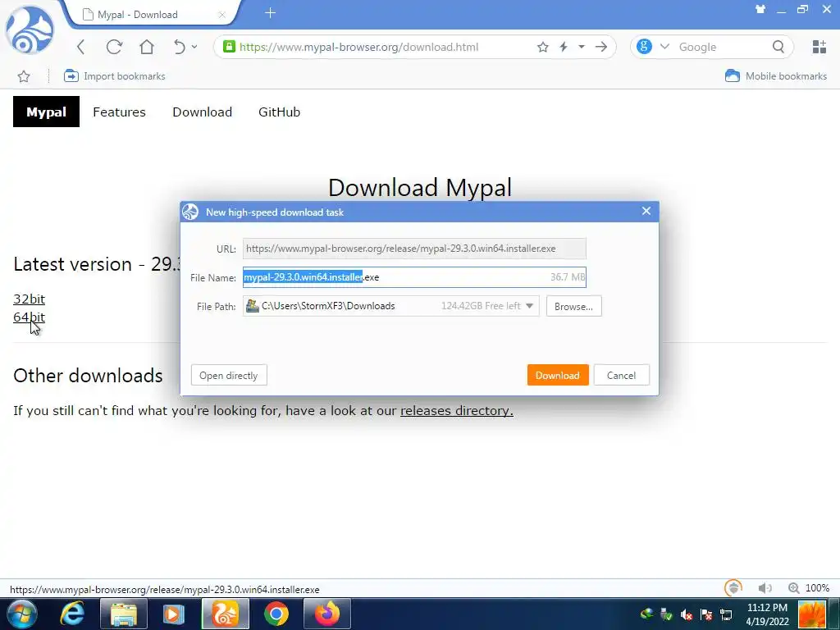
Task: Open address bar dropdown arrow
Action: (582, 47)
